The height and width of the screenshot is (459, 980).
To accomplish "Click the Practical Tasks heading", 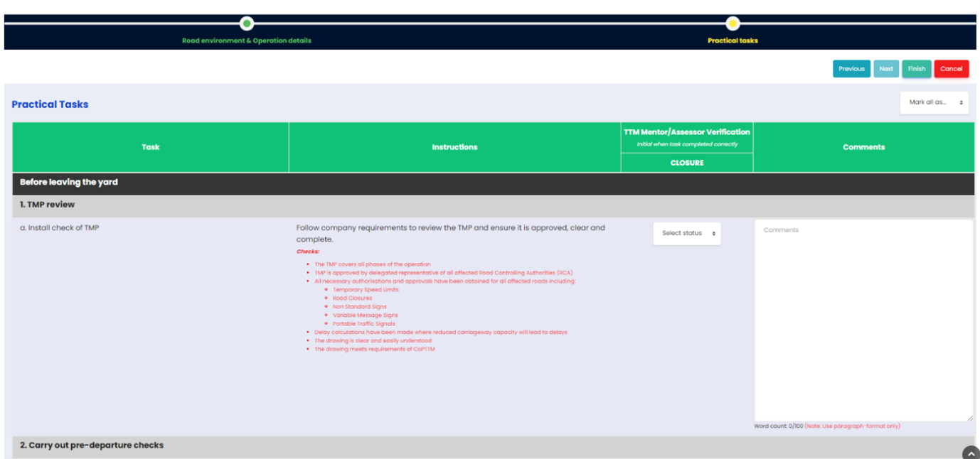I will (50, 104).
